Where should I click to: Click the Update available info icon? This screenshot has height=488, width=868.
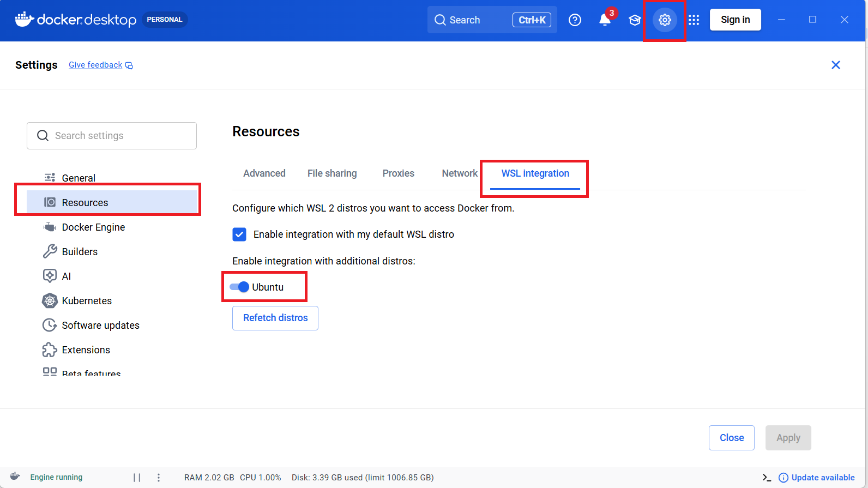coord(783,478)
